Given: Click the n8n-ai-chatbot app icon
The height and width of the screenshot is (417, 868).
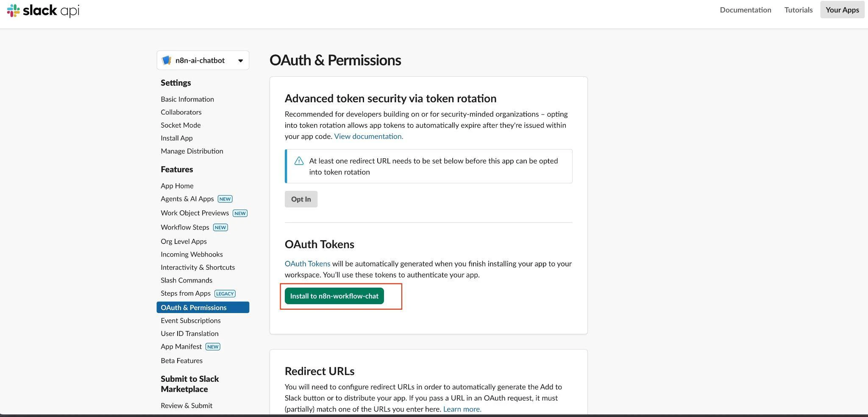Looking at the screenshot, I should click(x=167, y=60).
